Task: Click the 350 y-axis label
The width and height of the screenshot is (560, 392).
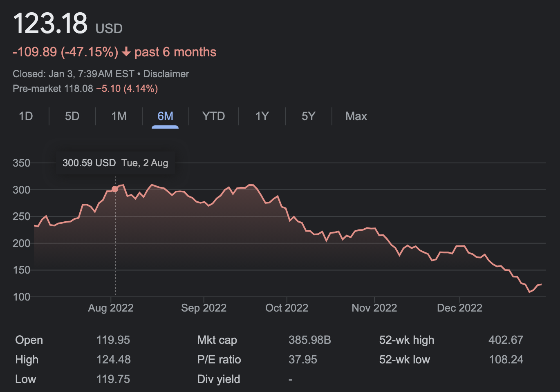Action: [22, 163]
